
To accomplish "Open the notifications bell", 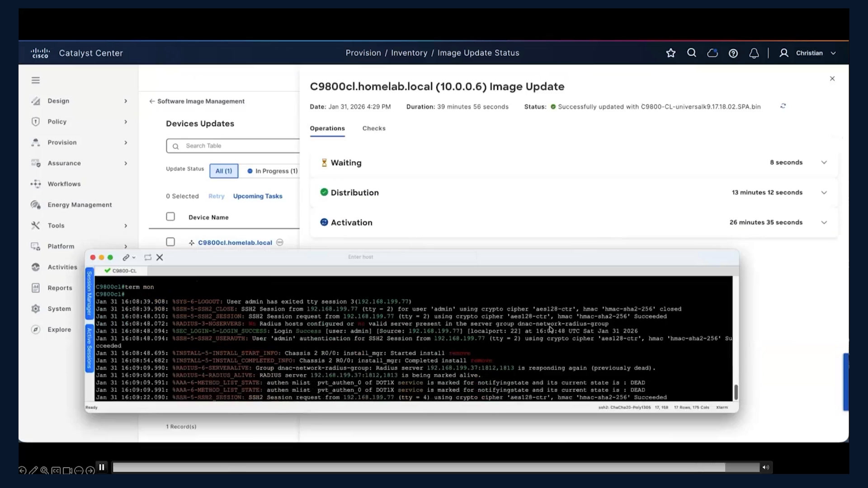I will click(754, 53).
